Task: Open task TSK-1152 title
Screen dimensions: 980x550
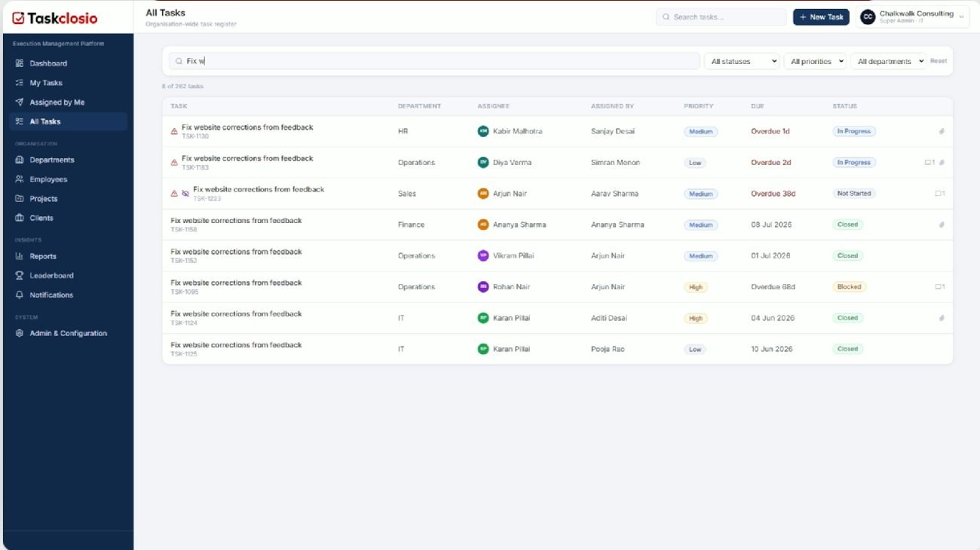Action: coord(236,252)
